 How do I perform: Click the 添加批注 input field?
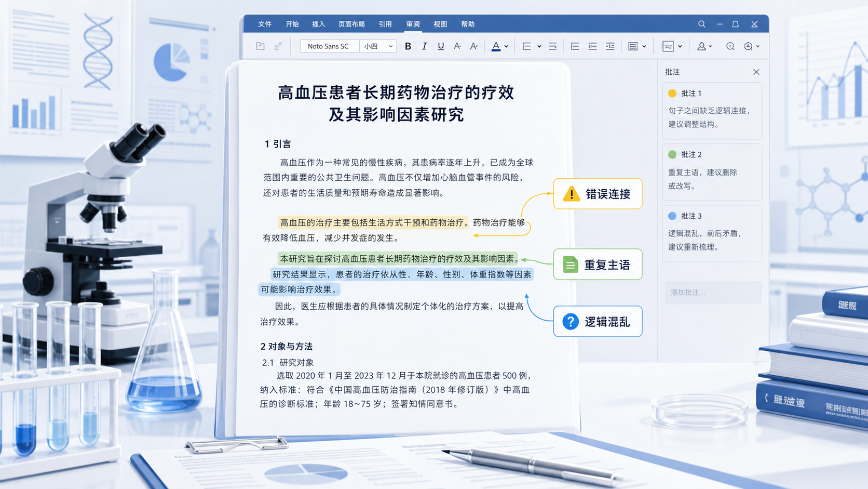(x=713, y=293)
